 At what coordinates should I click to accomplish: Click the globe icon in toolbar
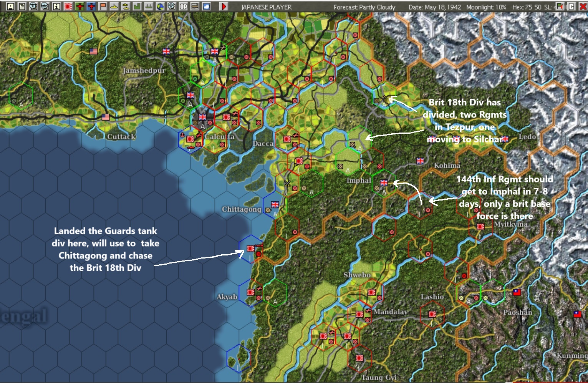tap(160, 7)
